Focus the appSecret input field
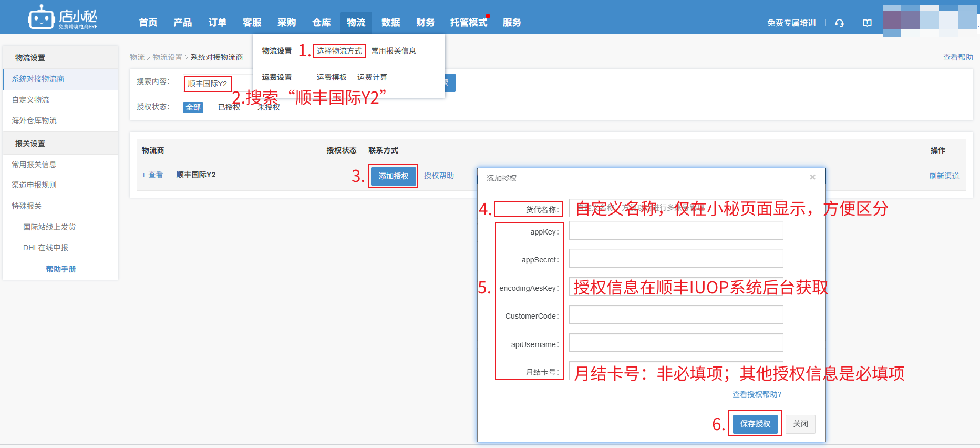 point(676,258)
